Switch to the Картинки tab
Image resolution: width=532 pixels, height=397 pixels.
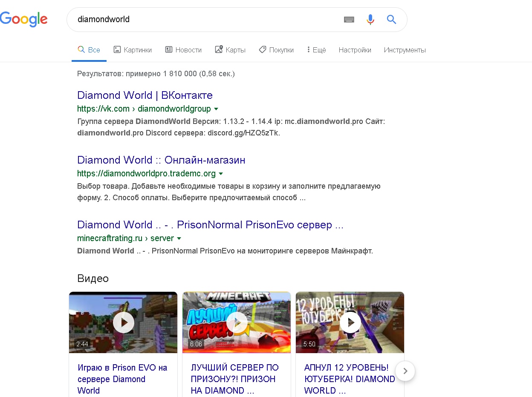click(133, 50)
